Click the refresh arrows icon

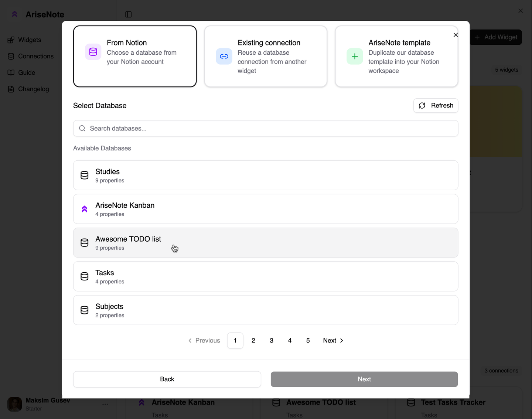(x=422, y=106)
